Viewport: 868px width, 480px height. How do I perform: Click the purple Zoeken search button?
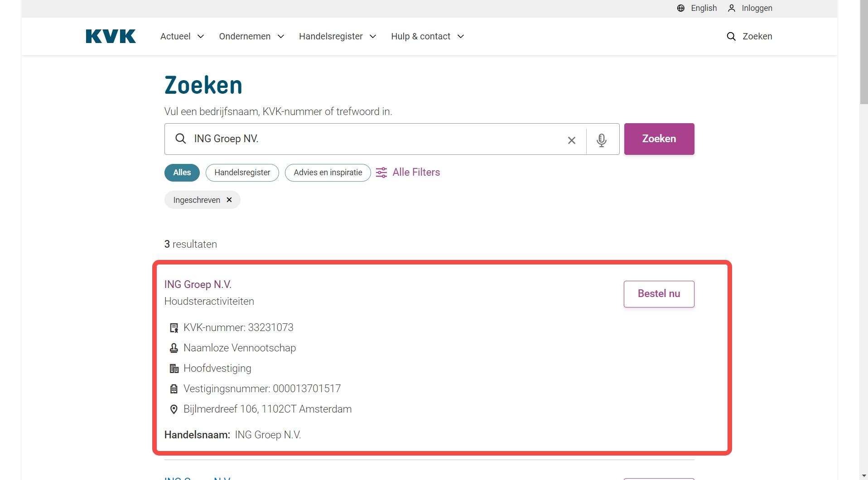coord(659,139)
